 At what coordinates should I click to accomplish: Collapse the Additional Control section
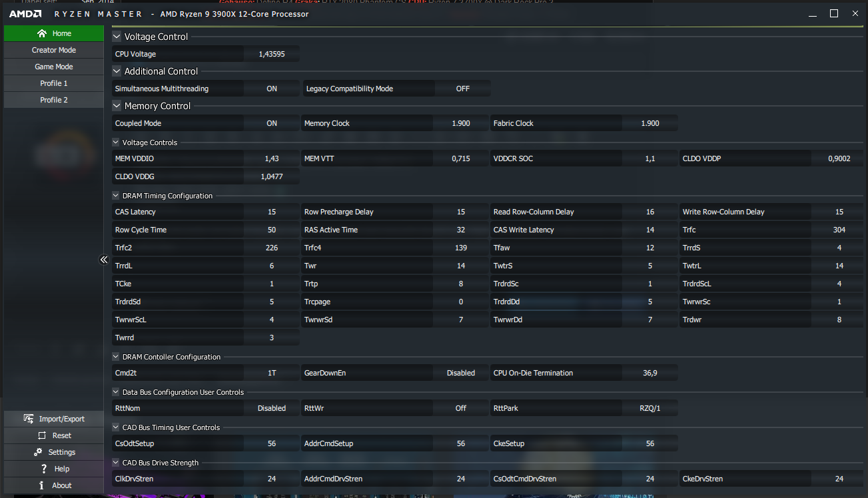click(x=117, y=71)
